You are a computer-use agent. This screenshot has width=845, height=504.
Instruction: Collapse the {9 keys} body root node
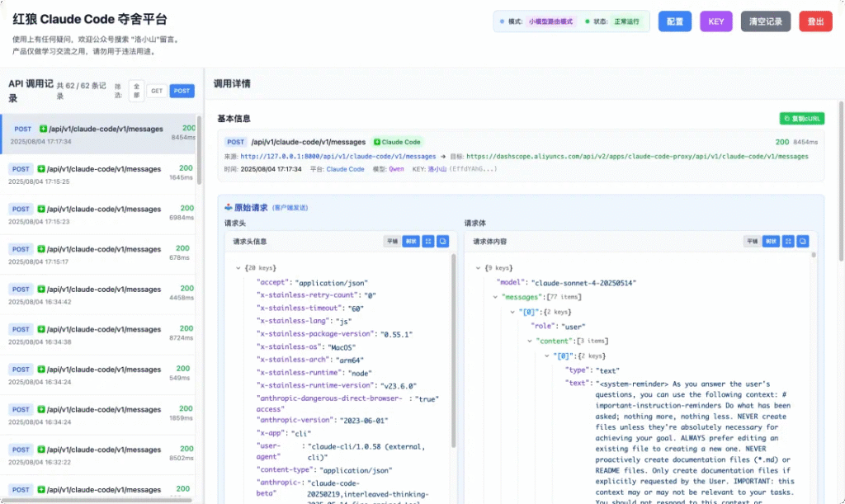(x=478, y=267)
